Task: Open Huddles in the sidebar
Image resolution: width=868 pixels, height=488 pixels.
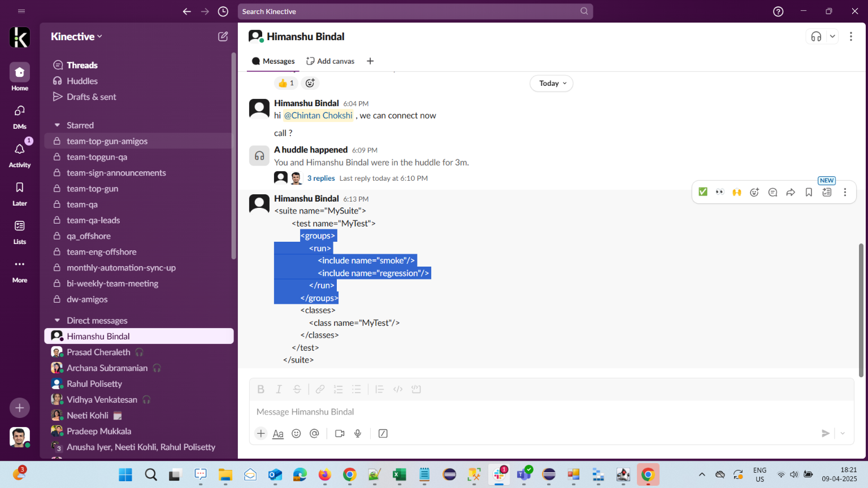Action: click(82, 81)
